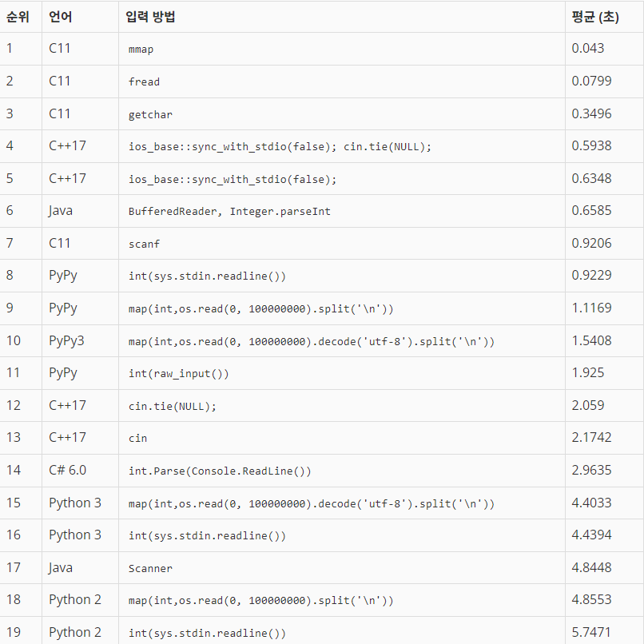Click the 0.043 average time value
Image resolution: width=644 pixels, height=644 pixels.
point(588,48)
